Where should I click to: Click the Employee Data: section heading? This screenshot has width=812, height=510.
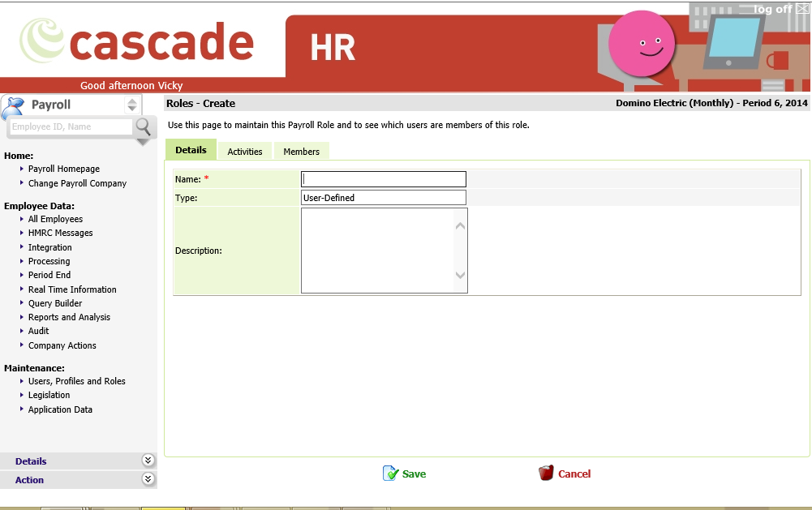pyautogui.click(x=40, y=206)
